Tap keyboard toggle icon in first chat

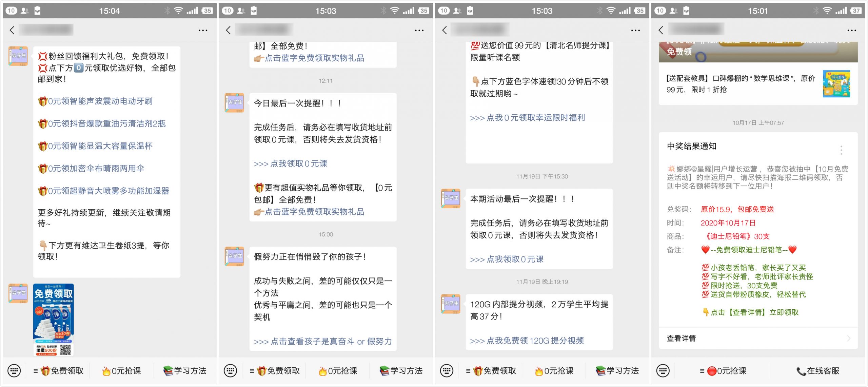pos(14,370)
